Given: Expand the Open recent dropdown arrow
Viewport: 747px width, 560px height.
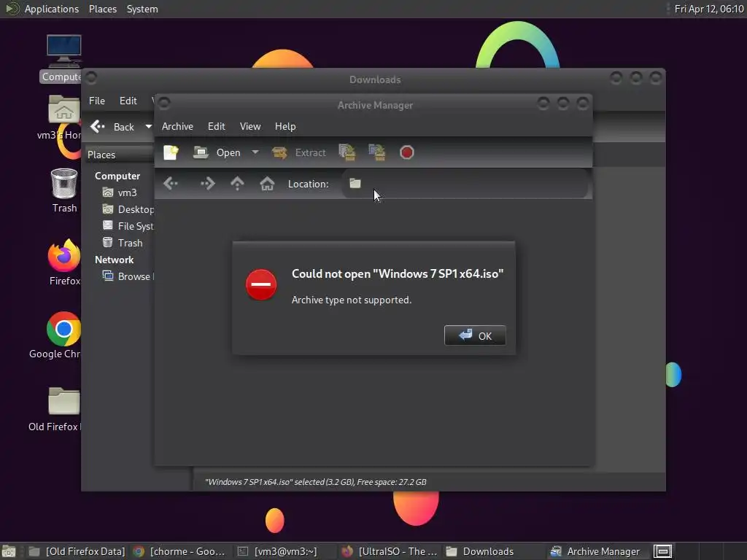Looking at the screenshot, I should point(255,152).
